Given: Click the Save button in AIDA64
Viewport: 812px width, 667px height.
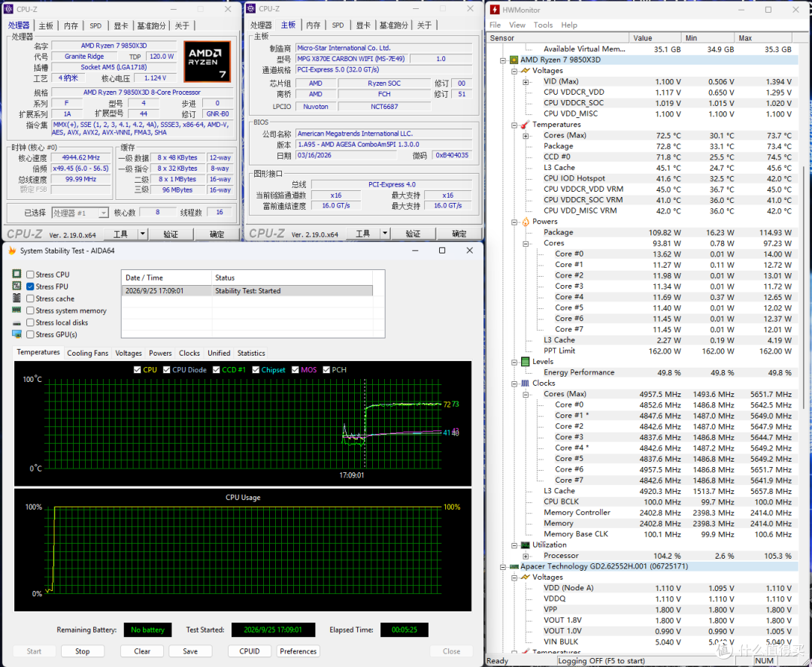Looking at the screenshot, I should 190,651.
